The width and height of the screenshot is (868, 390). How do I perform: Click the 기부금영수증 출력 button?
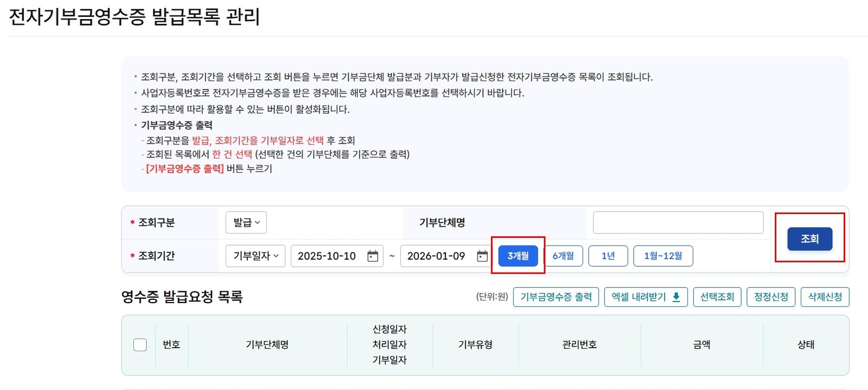(x=556, y=297)
